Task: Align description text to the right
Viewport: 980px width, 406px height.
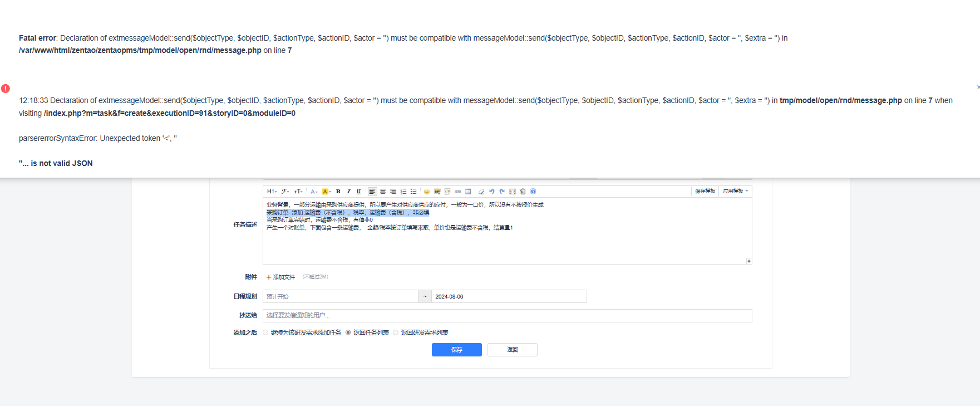Action: pos(393,192)
